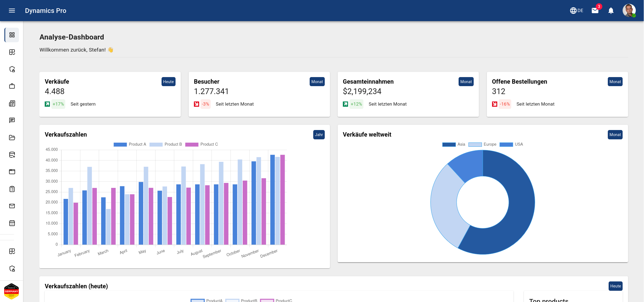Click the 1.277.341 visitors value
The image size is (644, 302).
211,91
